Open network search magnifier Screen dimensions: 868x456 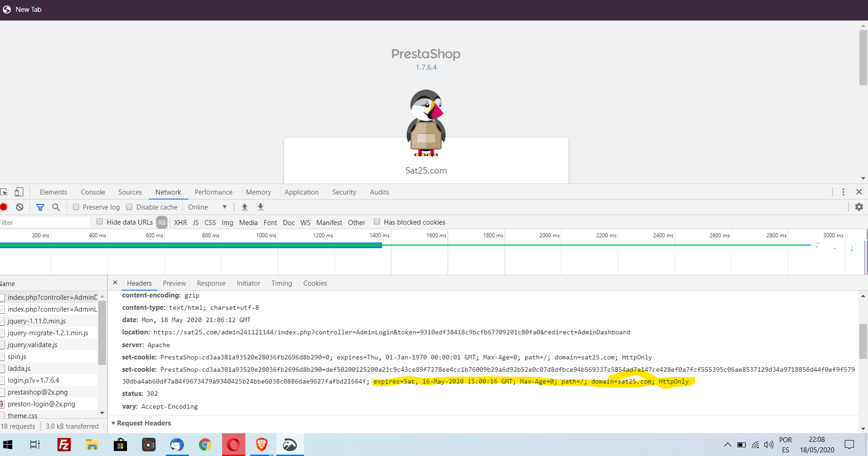point(56,207)
